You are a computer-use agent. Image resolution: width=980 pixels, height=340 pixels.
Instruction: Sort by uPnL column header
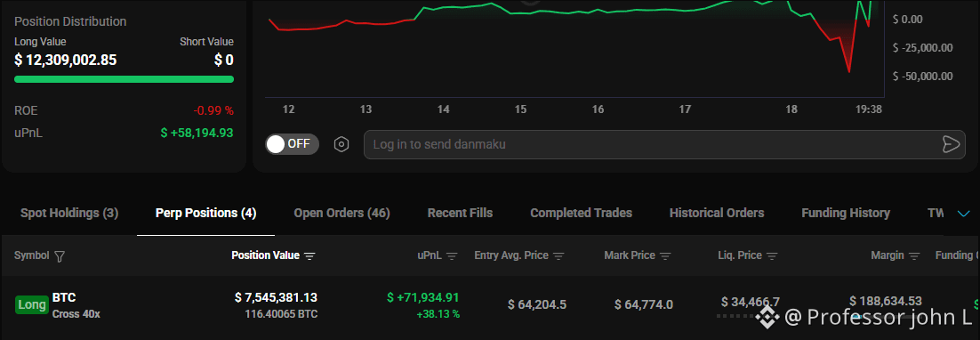coord(438,255)
